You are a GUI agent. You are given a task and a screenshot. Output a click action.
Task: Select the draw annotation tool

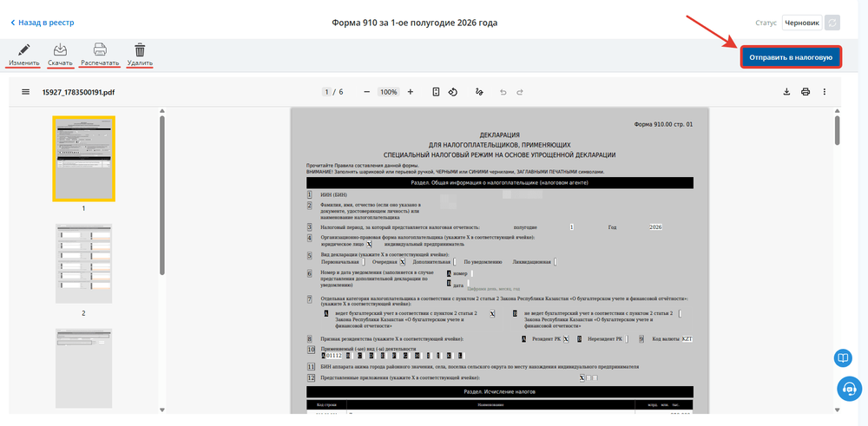[479, 92]
